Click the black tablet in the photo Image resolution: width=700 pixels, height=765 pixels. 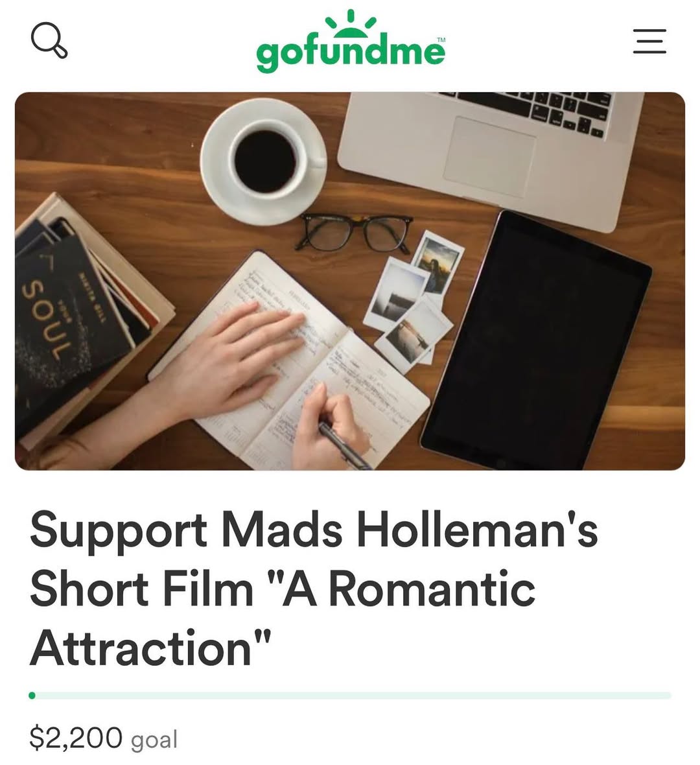point(537,340)
